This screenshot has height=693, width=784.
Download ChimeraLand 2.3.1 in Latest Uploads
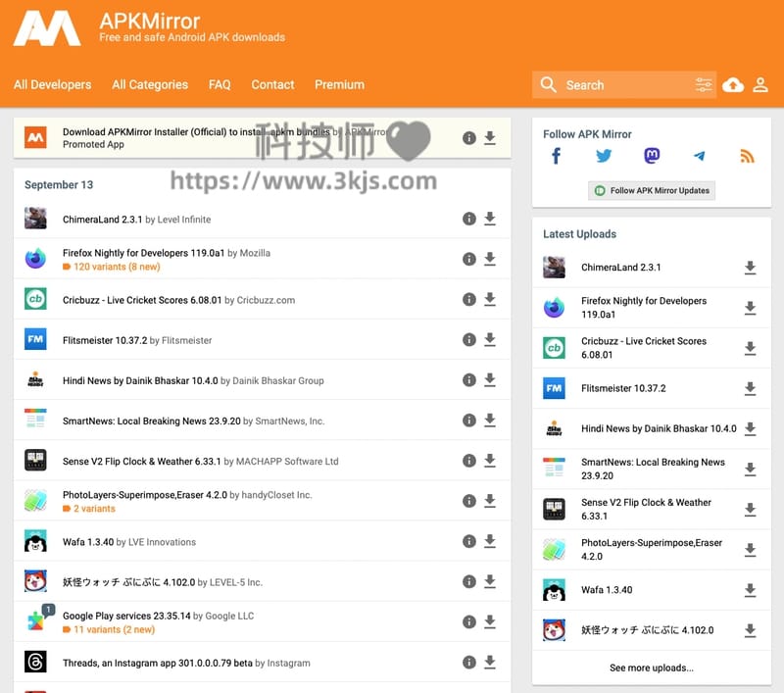tap(750, 268)
